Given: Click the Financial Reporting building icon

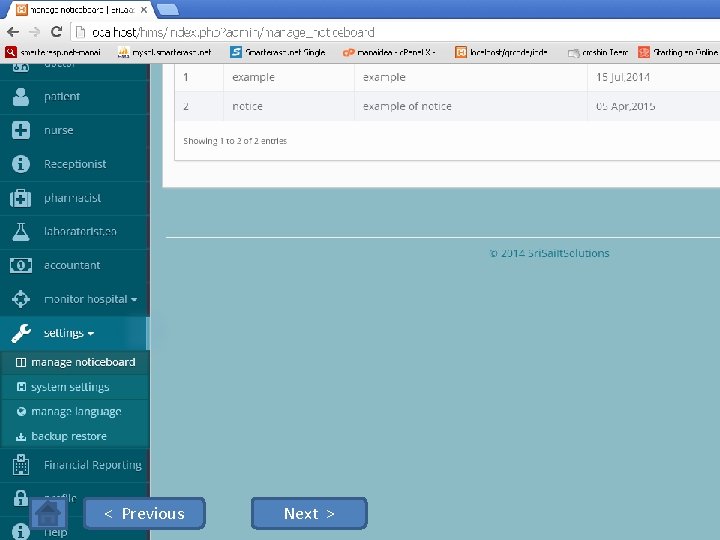Looking at the screenshot, I should tap(21, 465).
